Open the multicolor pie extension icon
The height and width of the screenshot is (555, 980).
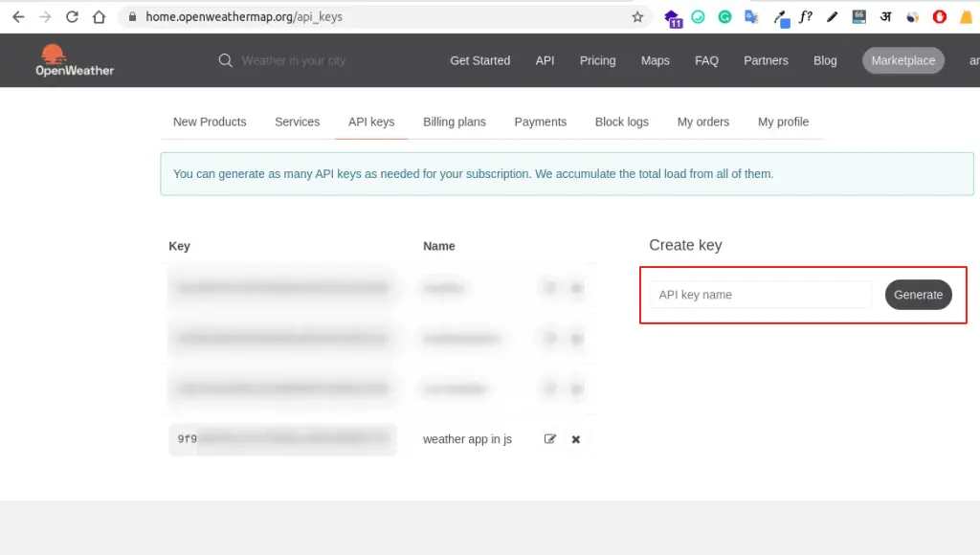[912, 17]
